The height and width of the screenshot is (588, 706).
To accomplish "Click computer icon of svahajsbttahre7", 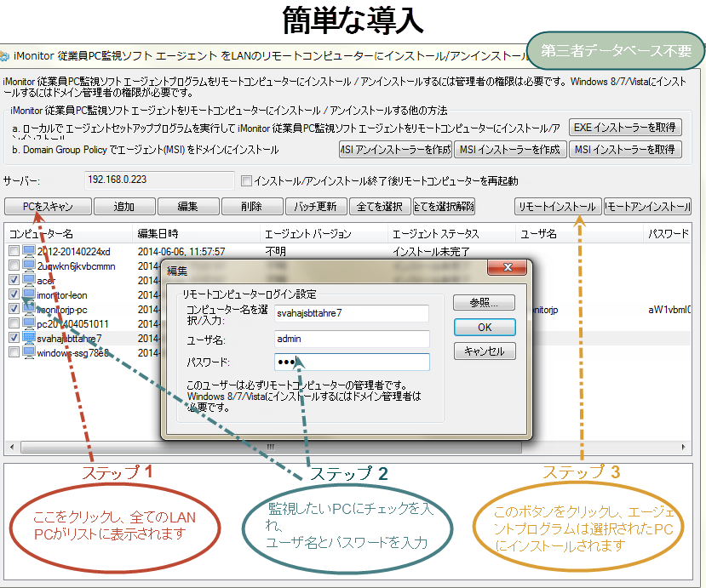I will point(29,338).
